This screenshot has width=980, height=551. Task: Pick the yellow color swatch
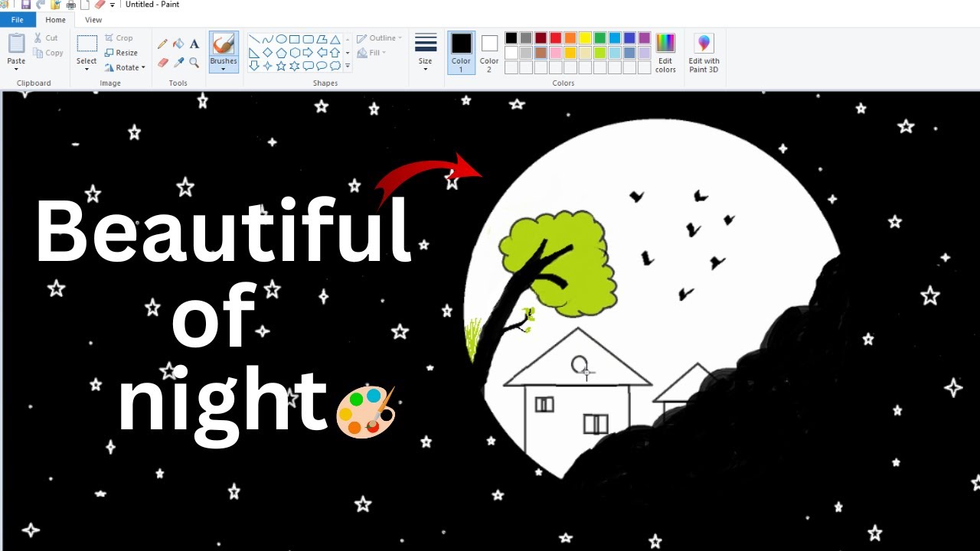click(585, 37)
